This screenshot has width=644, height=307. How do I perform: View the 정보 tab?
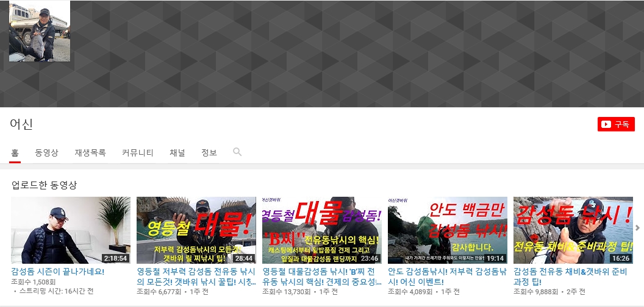click(x=209, y=153)
